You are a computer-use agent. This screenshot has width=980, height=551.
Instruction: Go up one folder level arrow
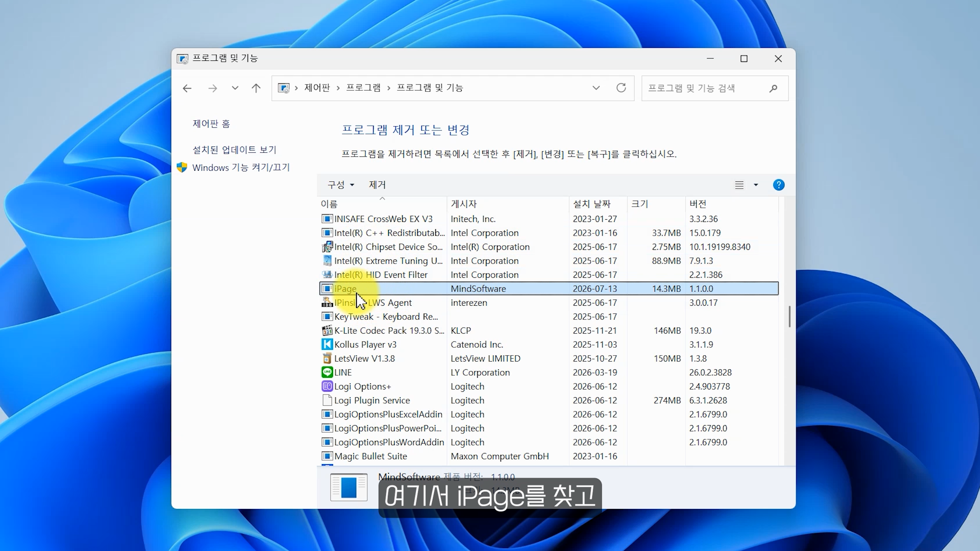[256, 88]
